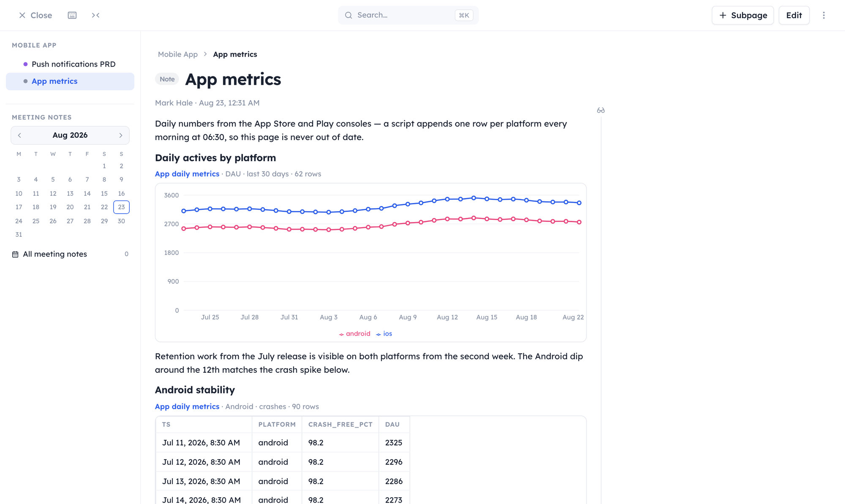
Task: Open Push notifications PRD page
Action: [70, 64]
